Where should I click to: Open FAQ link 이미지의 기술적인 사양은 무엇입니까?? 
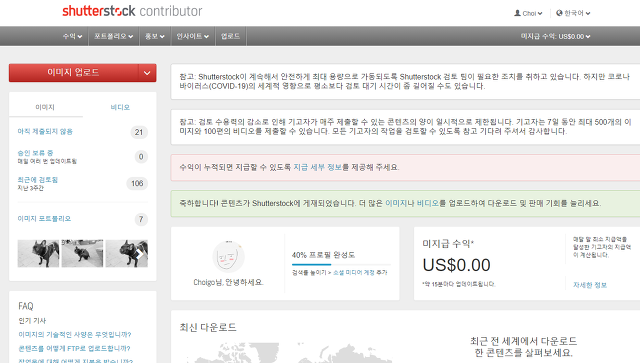75,334
